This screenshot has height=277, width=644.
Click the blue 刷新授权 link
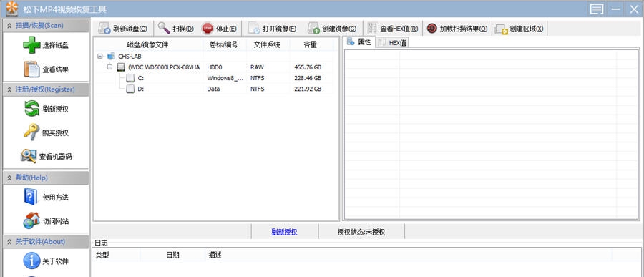tap(284, 232)
